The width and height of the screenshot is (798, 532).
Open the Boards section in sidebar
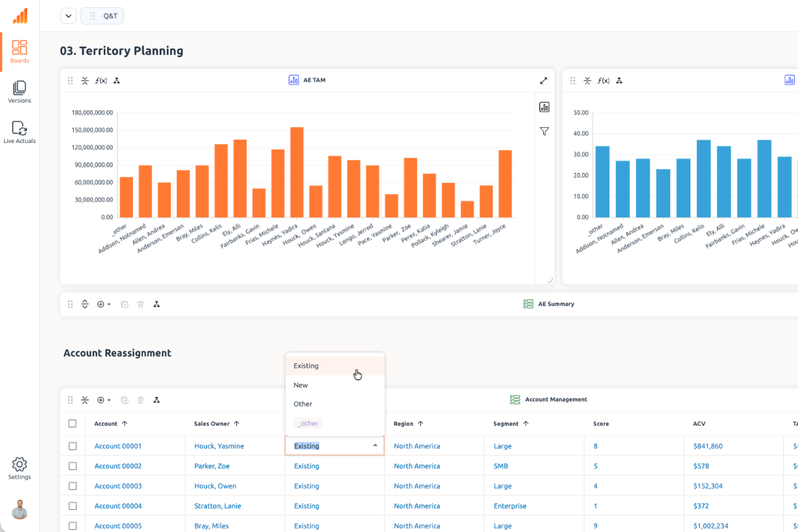[19, 52]
